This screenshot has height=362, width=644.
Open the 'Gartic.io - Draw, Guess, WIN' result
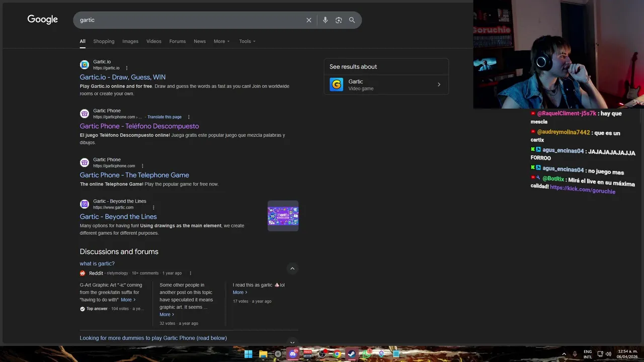tap(123, 77)
